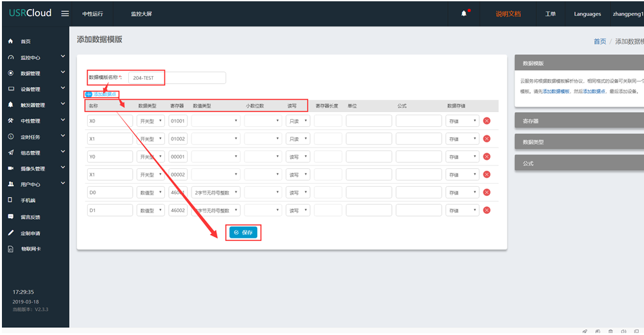644x335 pixels.
Task: Open the 存储 dropdown in D0 row
Action: [462, 192]
